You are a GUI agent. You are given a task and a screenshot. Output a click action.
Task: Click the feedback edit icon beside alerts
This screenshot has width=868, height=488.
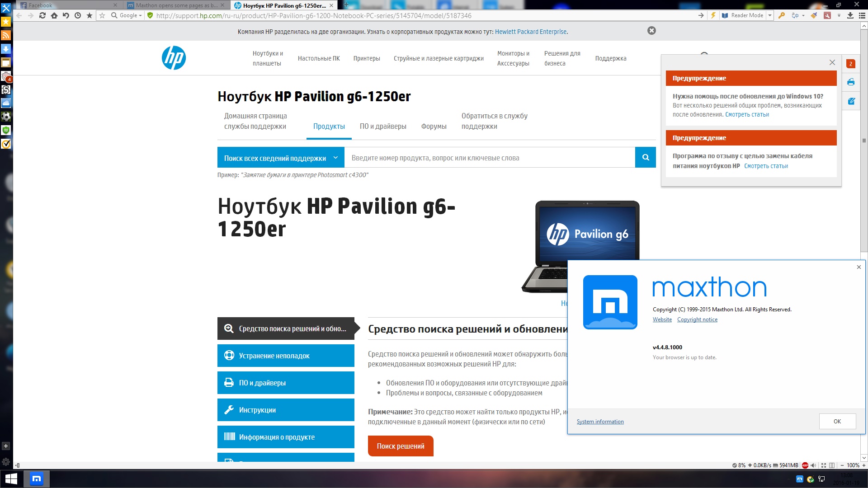coord(851,101)
